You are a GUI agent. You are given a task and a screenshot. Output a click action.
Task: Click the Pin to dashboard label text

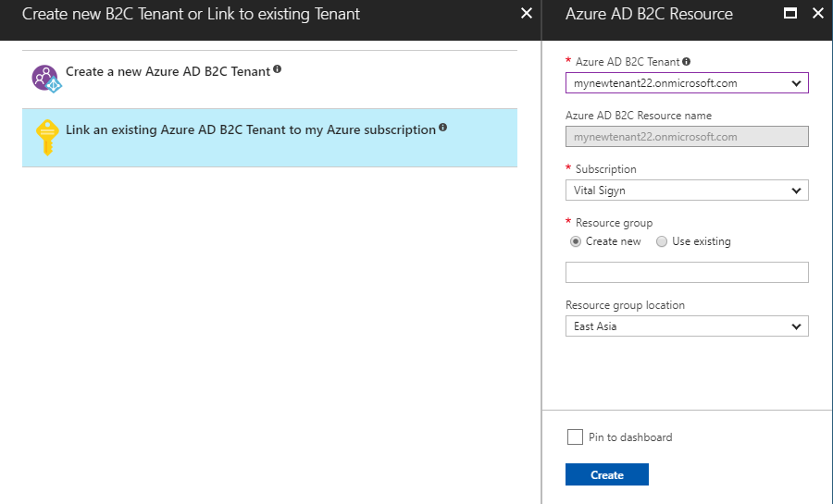[630, 437]
